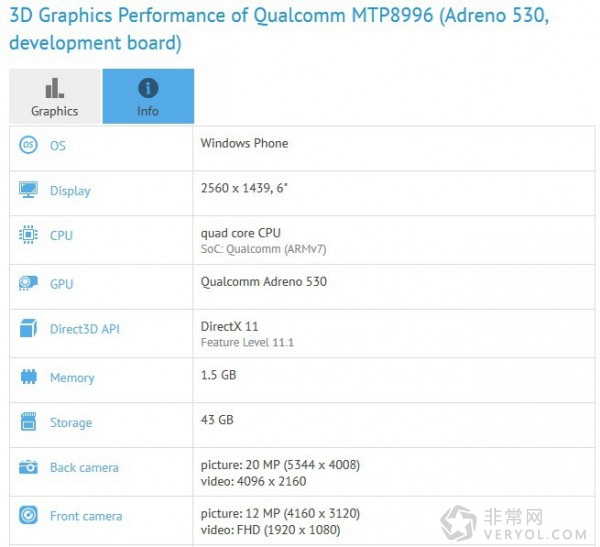Click the bar chart icon on Graphics tab
The width and height of the screenshot is (600, 547).
coord(55,88)
